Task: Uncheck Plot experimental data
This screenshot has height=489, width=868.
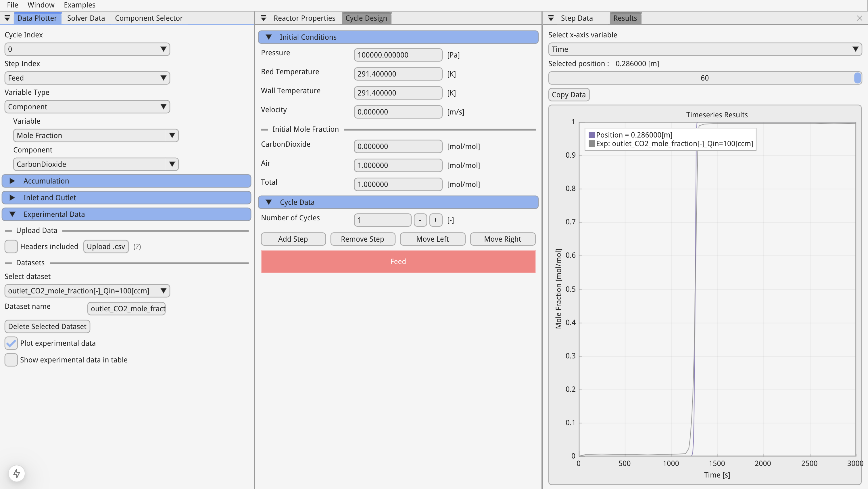Action: pyautogui.click(x=11, y=343)
